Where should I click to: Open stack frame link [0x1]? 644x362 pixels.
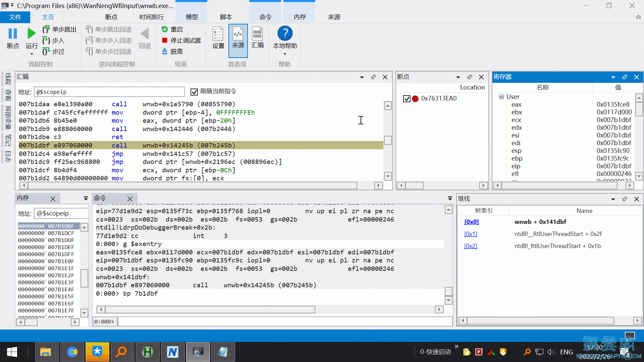pyautogui.click(x=471, y=234)
